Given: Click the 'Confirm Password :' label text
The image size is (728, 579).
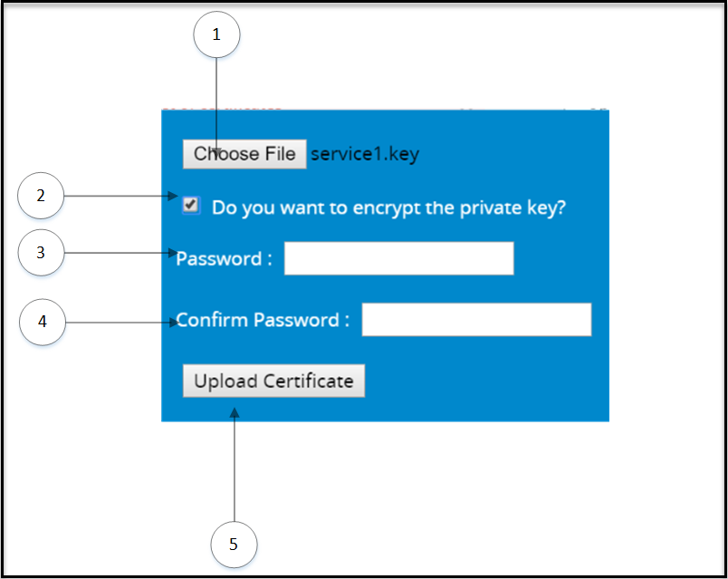Looking at the screenshot, I should click(x=263, y=320).
